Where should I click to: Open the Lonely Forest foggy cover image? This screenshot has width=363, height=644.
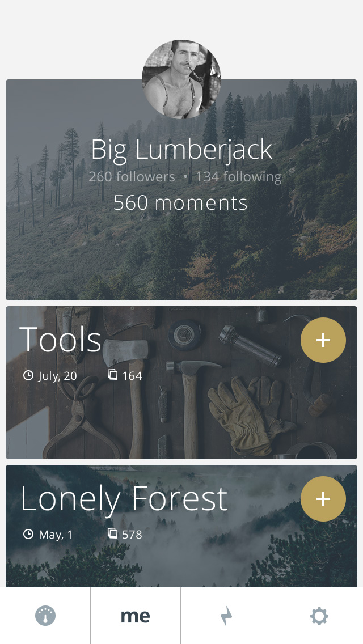pyautogui.click(x=181, y=526)
